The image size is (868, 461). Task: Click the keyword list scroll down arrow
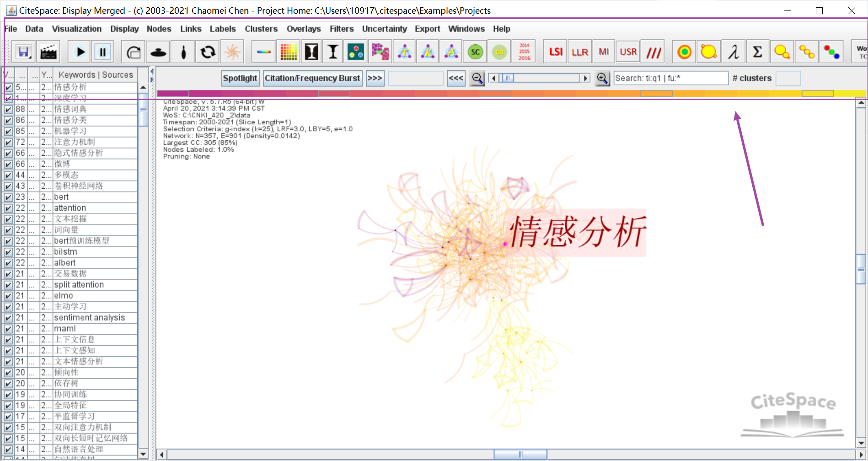point(143,454)
